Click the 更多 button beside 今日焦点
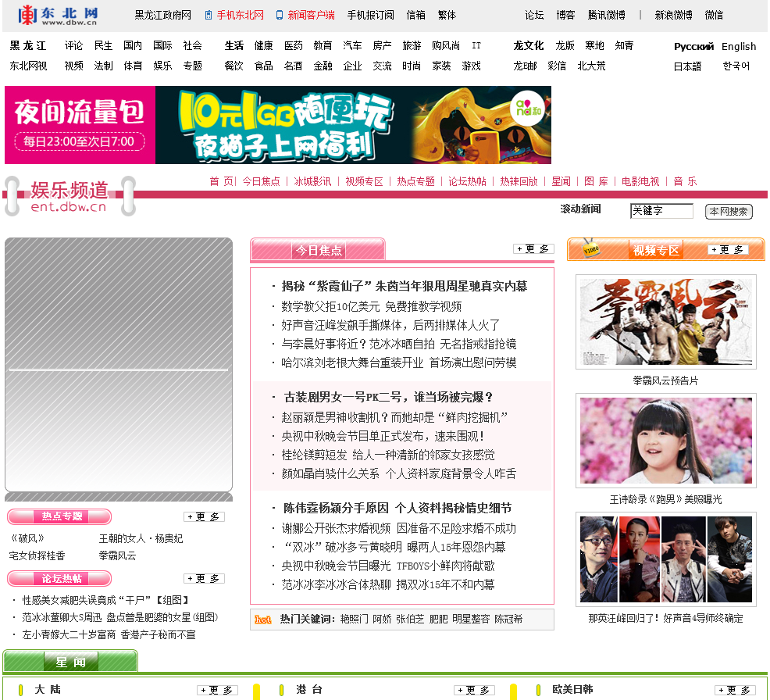The height and width of the screenshot is (700, 770). (x=533, y=249)
